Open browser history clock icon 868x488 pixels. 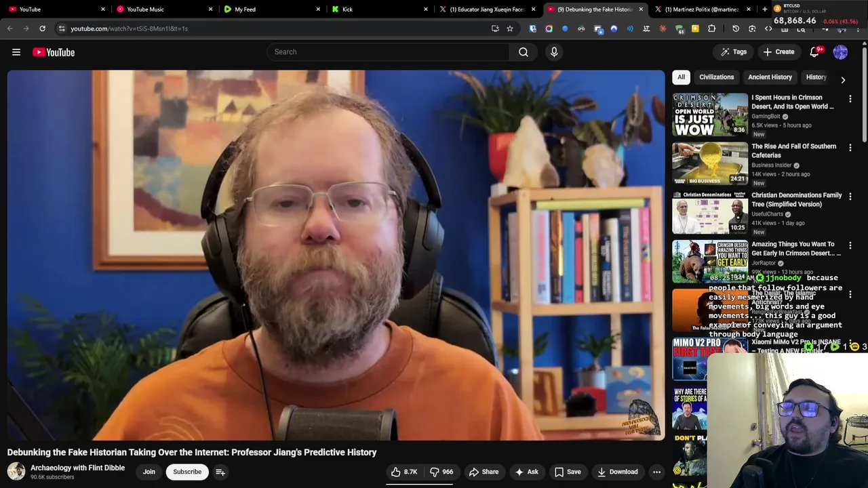[736, 28]
